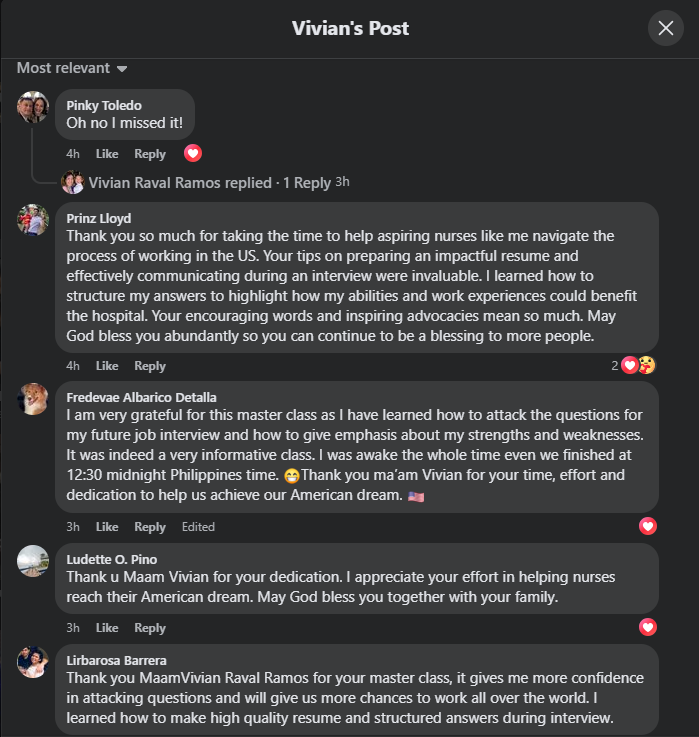The image size is (699, 737).
Task: Open the Most relevant sorting dropdown
Action: pos(72,68)
